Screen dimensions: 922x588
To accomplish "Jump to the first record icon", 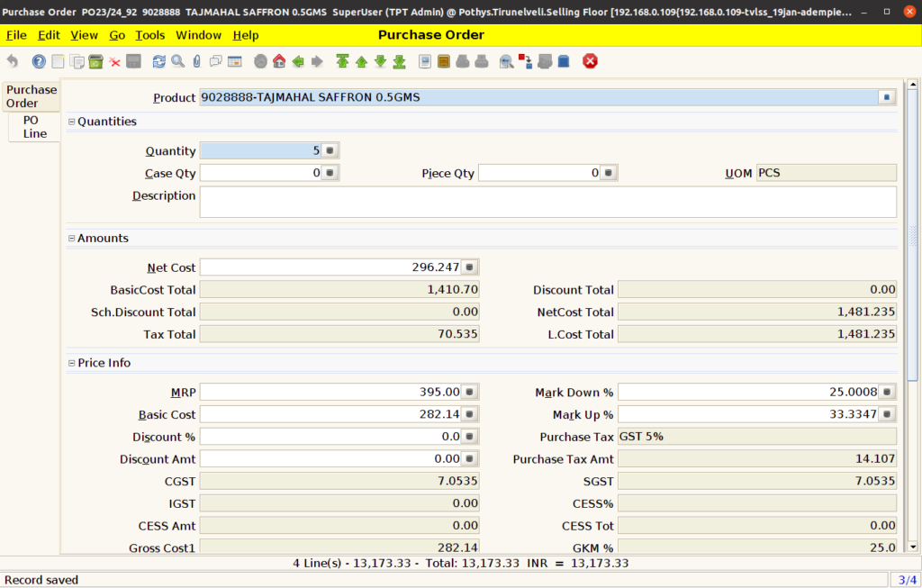I will point(342,61).
